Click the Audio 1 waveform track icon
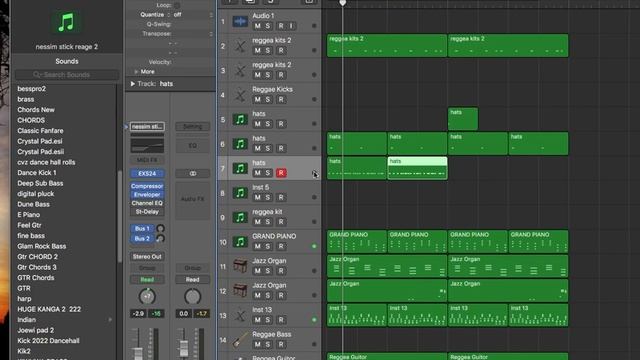 (x=240, y=21)
